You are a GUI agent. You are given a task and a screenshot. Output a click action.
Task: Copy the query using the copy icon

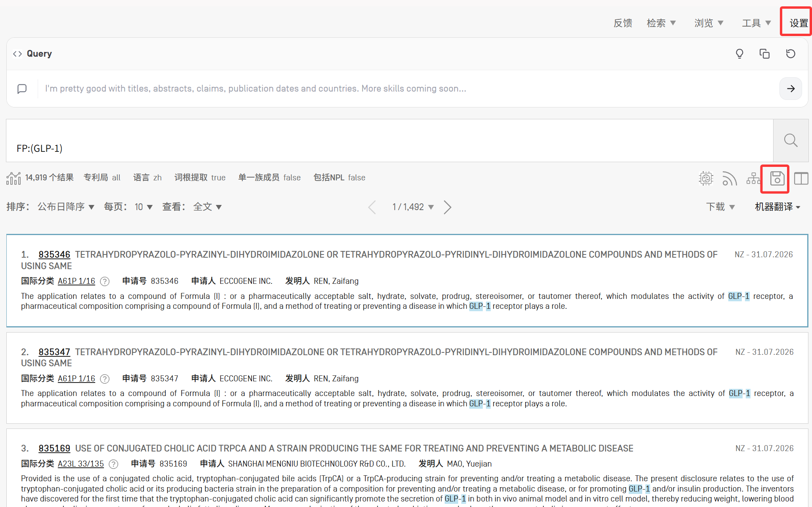click(x=764, y=54)
